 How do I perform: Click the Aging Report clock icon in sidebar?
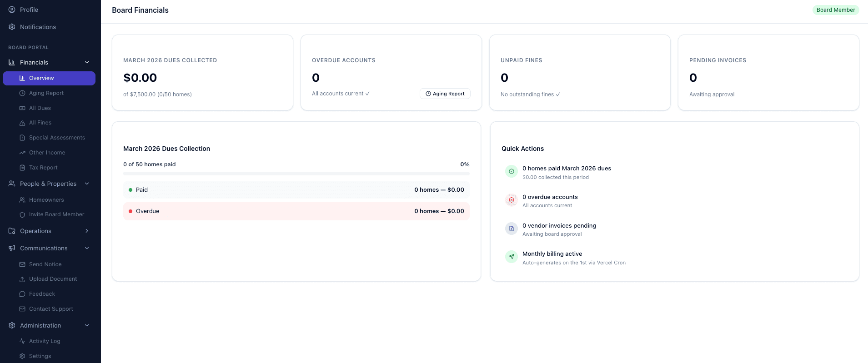pos(22,93)
